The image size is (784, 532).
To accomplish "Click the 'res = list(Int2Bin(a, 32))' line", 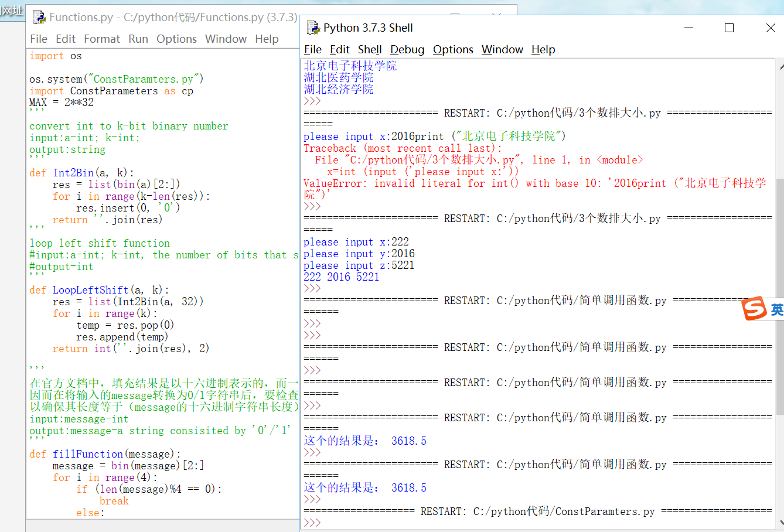I will [128, 302].
